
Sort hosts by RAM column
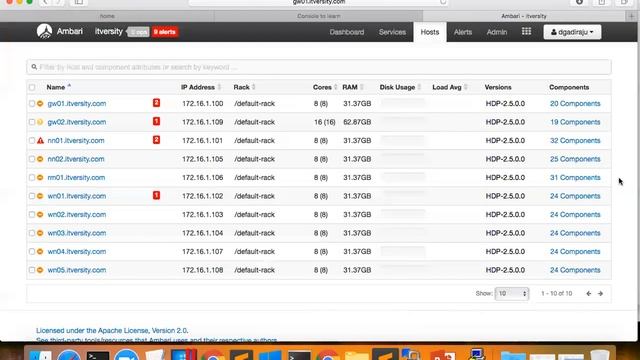pos(353,87)
